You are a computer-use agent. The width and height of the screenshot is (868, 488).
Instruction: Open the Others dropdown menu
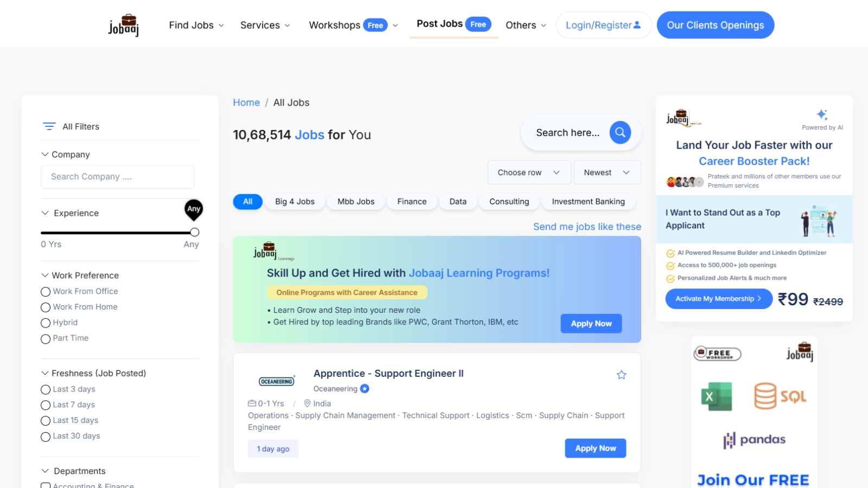(x=526, y=25)
